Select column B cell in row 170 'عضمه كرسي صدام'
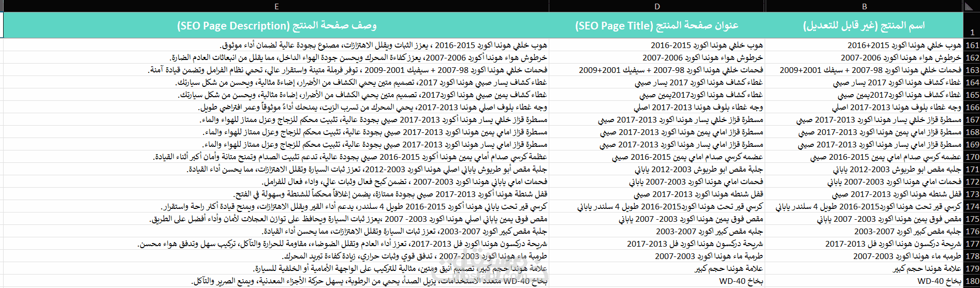980x288 pixels. point(864,157)
